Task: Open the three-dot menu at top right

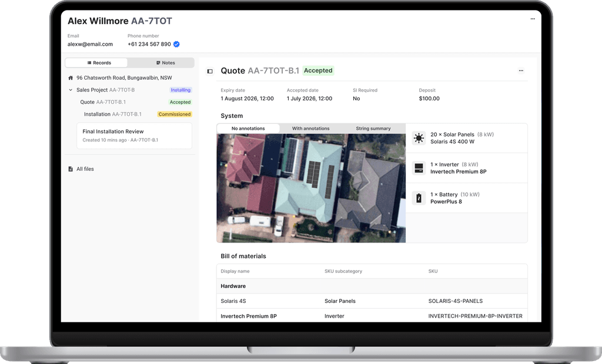Action: [x=533, y=18]
